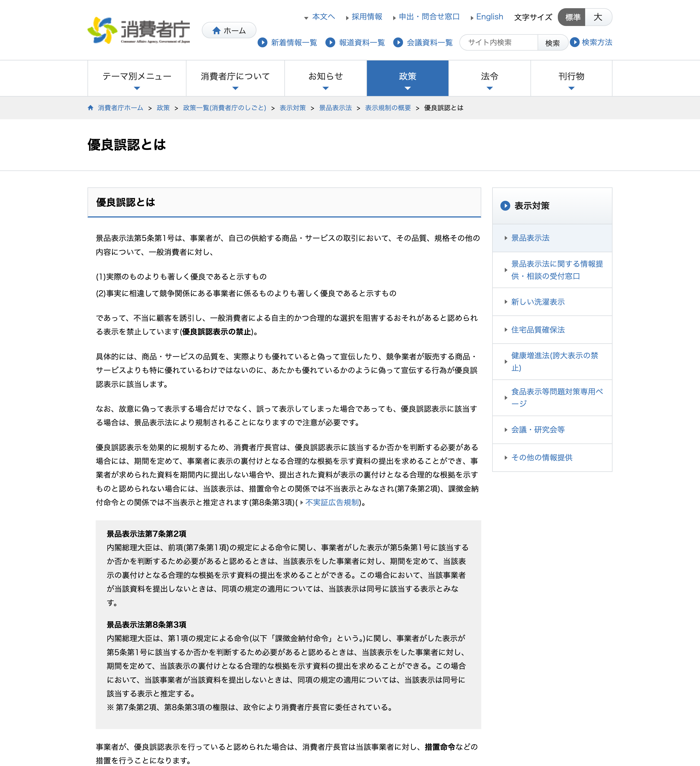The image size is (700, 766).
Task: Open 採用情報 link
Action: pos(366,17)
